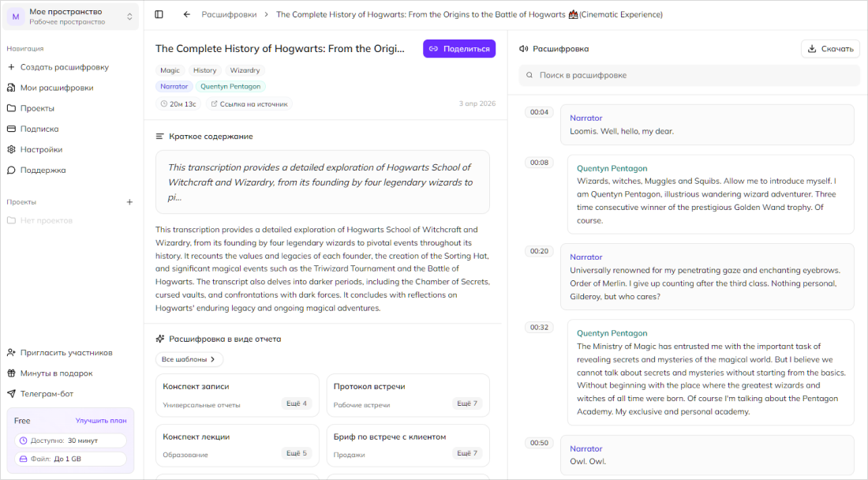The image size is (868, 480).
Task: Click Минуты в подарок gift item
Action: (x=56, y=373)
